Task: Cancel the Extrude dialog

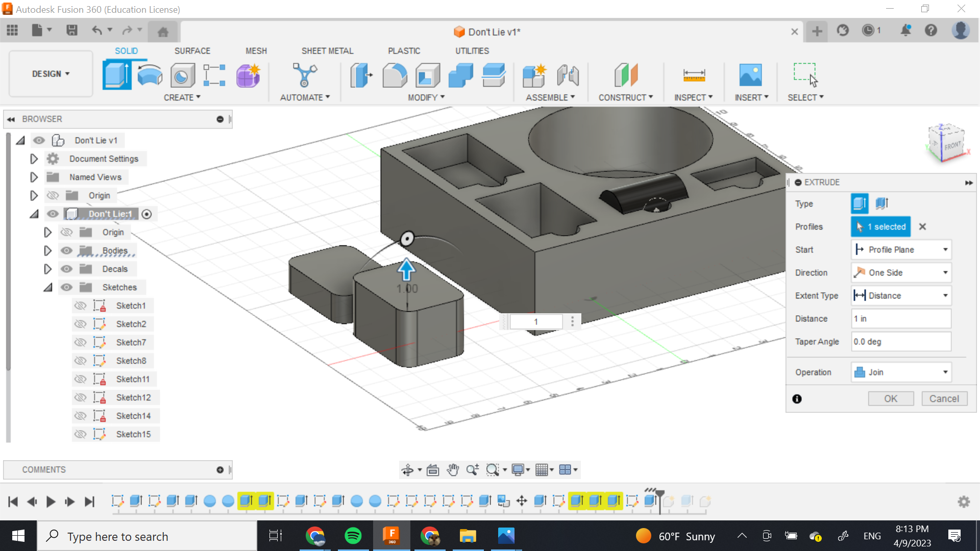Action: (944, 398)
